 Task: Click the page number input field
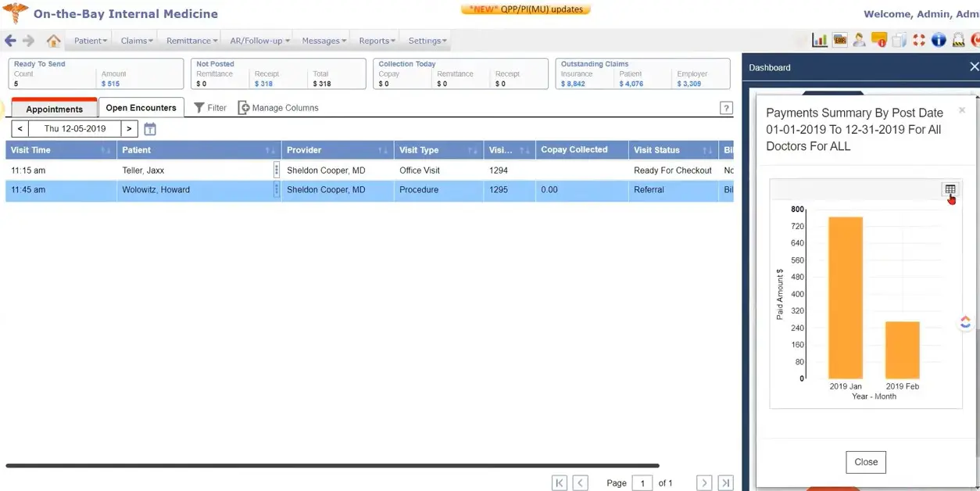(642, 482)
